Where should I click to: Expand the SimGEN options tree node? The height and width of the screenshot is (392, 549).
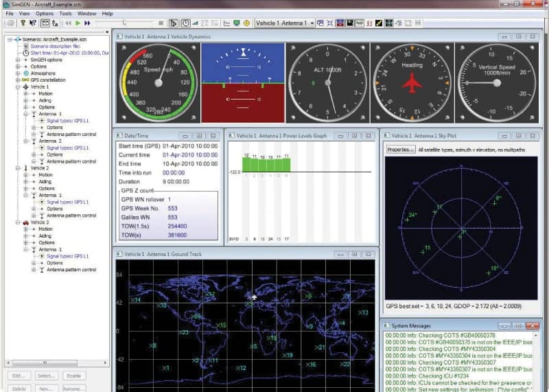click(x=18, y=60)
